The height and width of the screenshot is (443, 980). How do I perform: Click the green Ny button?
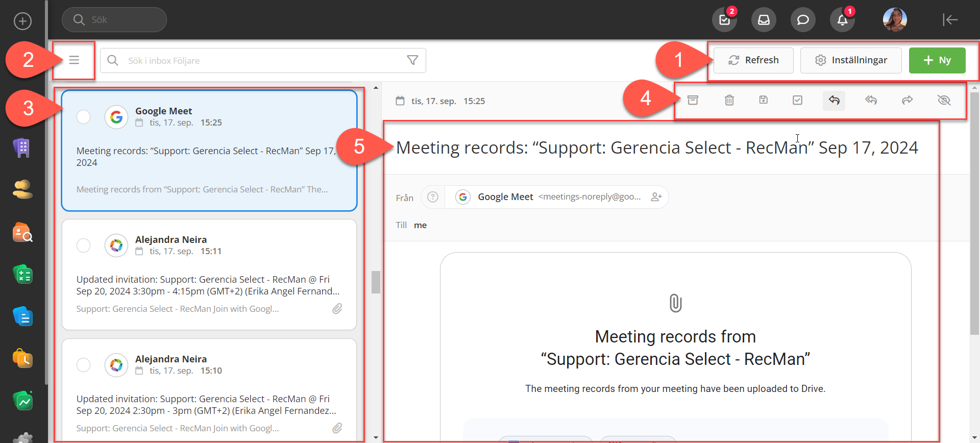[937, 60]
